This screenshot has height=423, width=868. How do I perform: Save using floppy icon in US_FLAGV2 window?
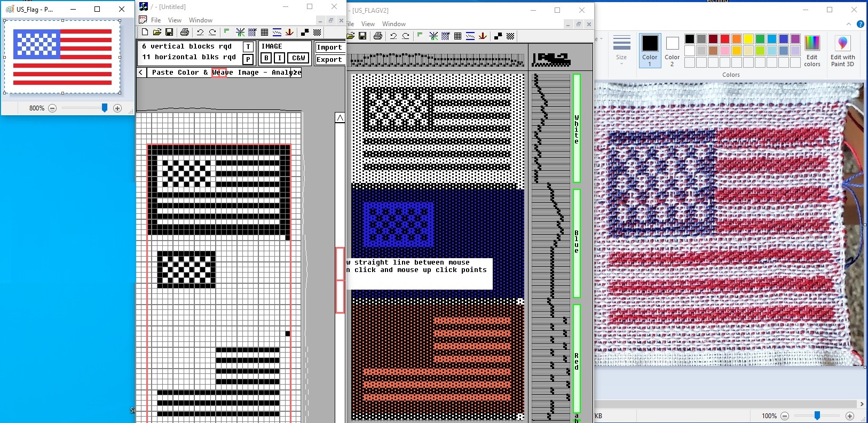[x=362, y=36]
